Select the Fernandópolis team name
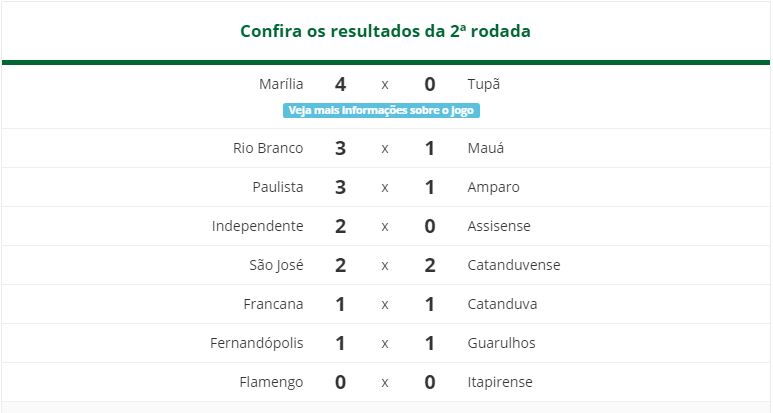The image size is (773, 413). [256, 343]
